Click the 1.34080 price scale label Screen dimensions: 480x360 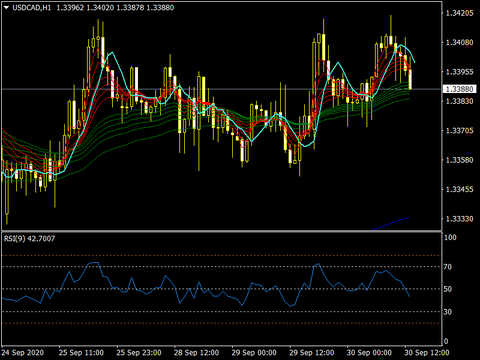[459, 42]
